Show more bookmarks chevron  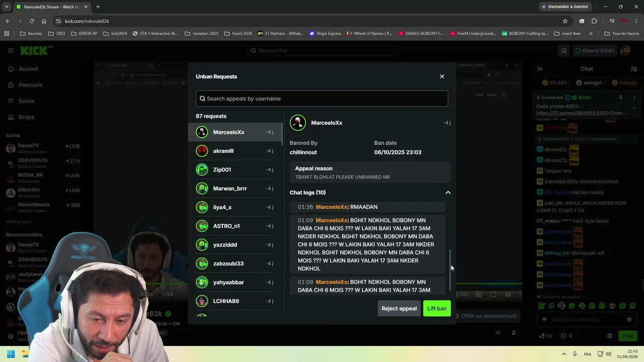[591, 34]
